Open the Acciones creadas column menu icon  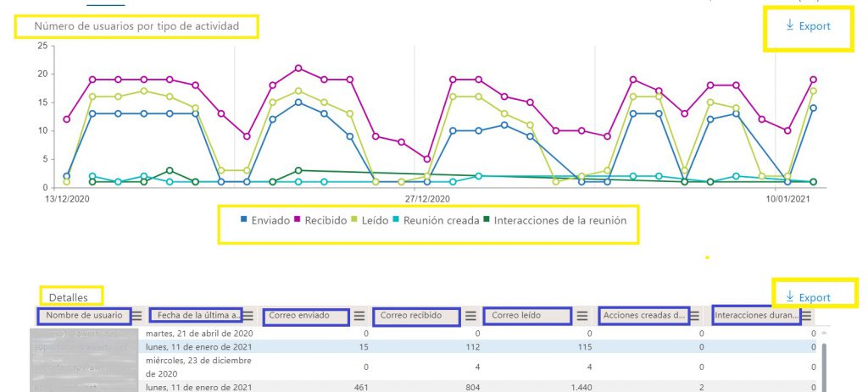(695, 316)
